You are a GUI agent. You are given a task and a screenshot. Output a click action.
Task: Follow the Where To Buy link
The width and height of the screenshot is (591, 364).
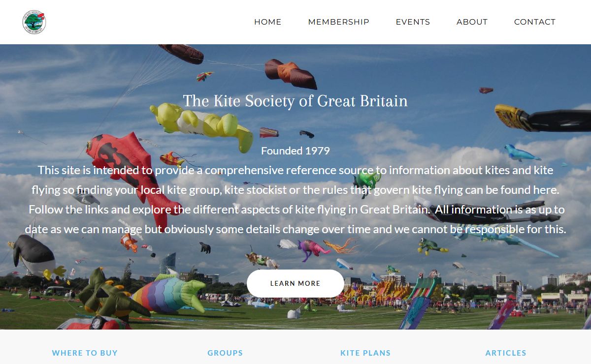85,353
